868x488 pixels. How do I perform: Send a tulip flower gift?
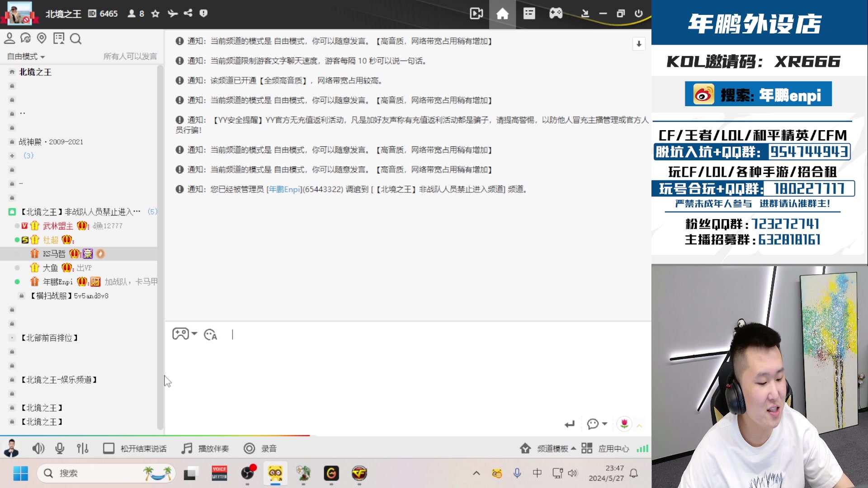point(624,424)
